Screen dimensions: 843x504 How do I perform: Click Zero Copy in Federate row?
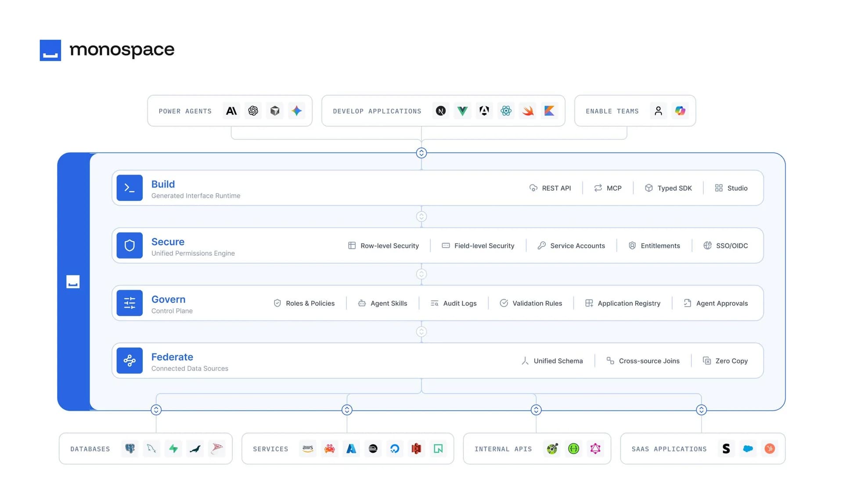pyautogui.click(x=725, y=361)
